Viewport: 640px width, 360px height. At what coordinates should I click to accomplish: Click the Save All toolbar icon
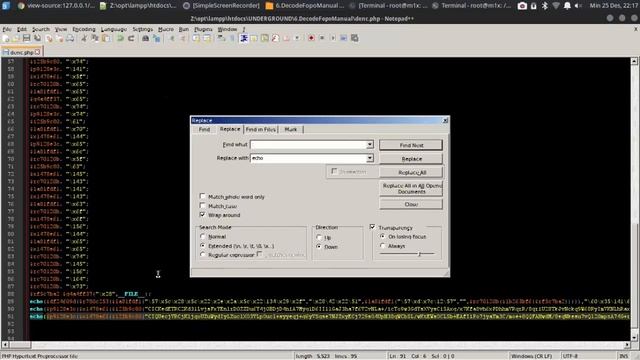[x=38, y=38]
